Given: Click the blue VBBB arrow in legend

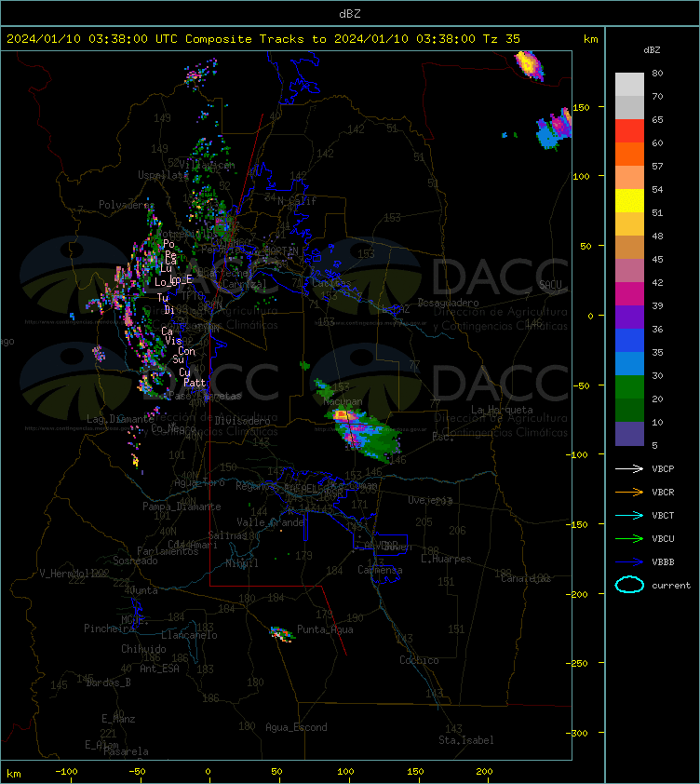Looking at the screenshot, I should point(629,562).
